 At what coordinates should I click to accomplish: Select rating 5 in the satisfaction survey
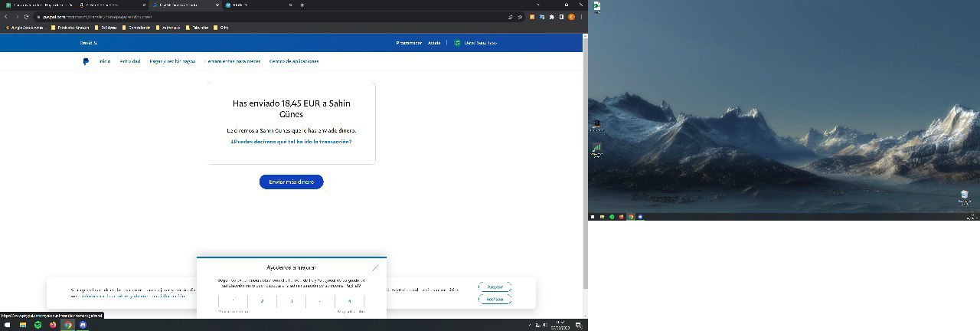[x=349, y=301]
